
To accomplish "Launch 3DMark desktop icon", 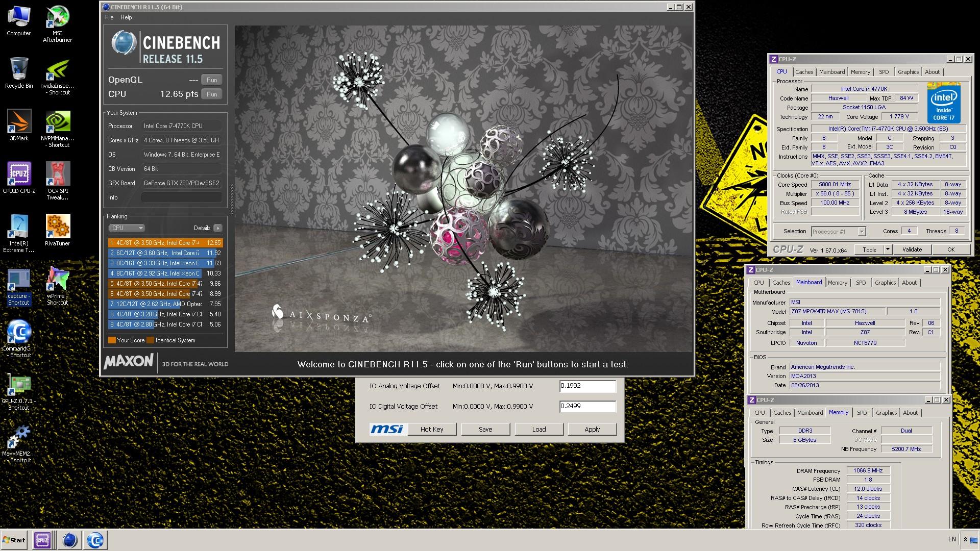I will [19, 126].
